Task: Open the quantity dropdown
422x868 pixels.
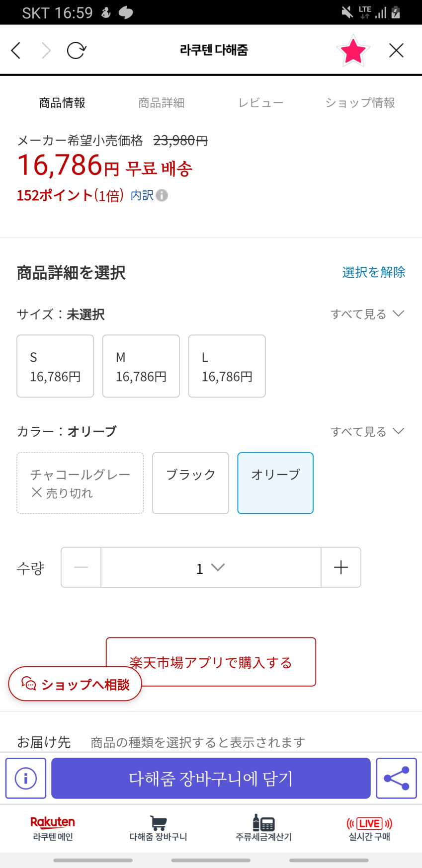Action: point(211,567)
